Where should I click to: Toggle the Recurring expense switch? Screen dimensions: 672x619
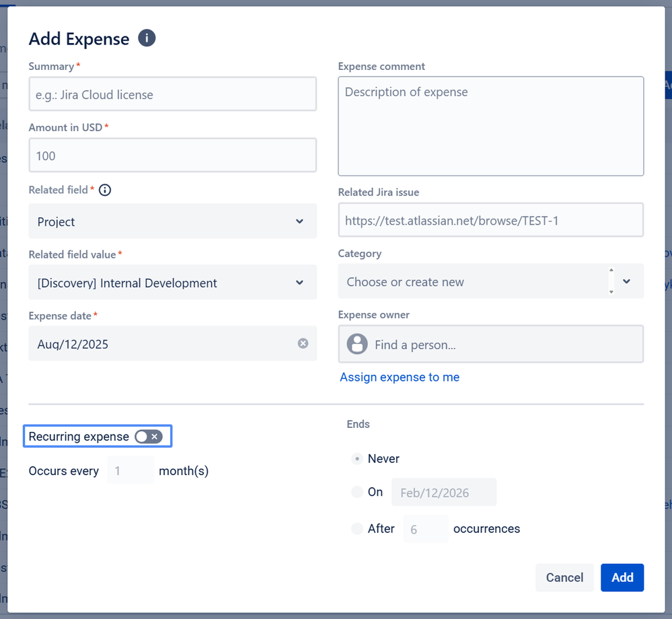click(x=148, y=437)
